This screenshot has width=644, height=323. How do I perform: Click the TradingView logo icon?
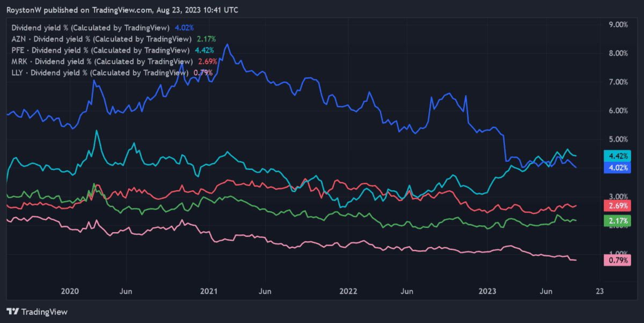[13, 311]
